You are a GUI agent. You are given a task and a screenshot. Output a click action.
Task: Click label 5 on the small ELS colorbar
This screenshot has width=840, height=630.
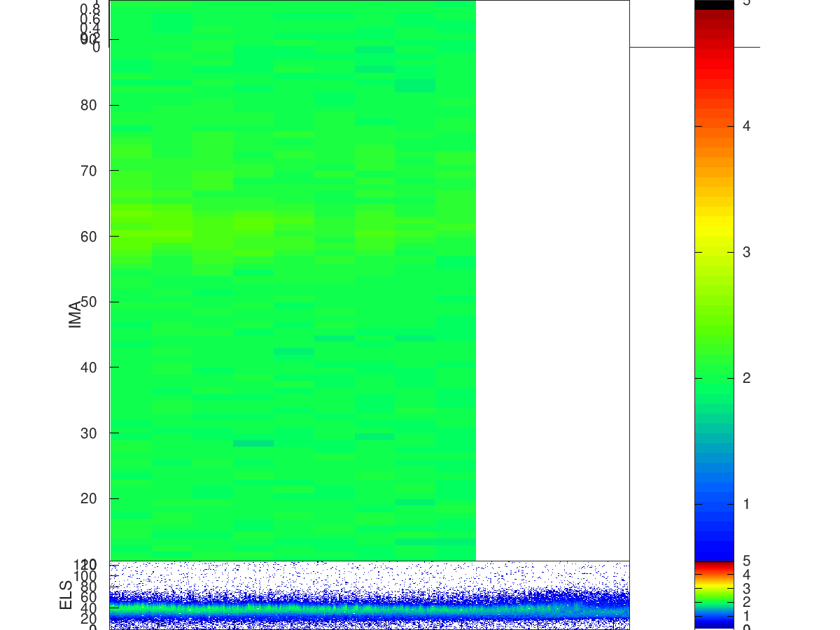(x=746, y=561)
